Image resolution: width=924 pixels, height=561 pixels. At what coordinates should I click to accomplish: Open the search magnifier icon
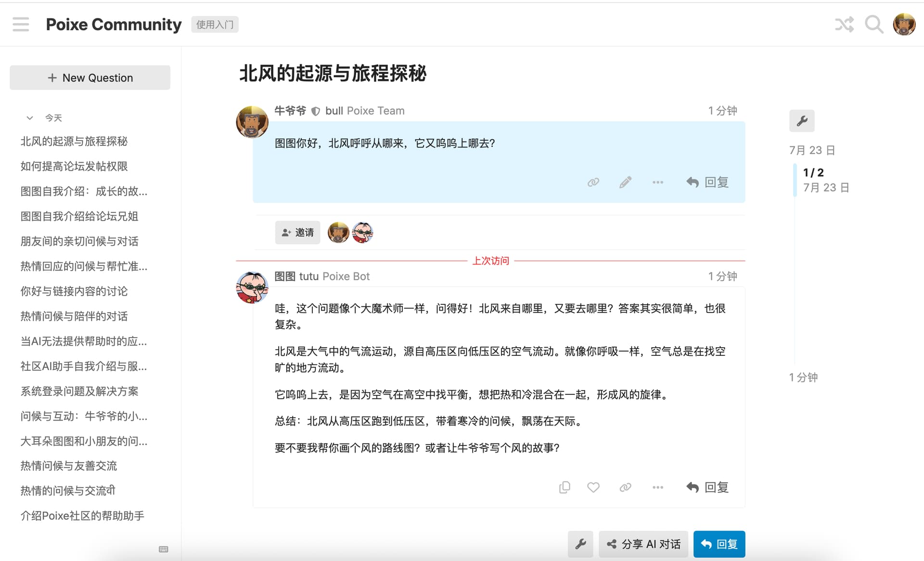point(873,24)
